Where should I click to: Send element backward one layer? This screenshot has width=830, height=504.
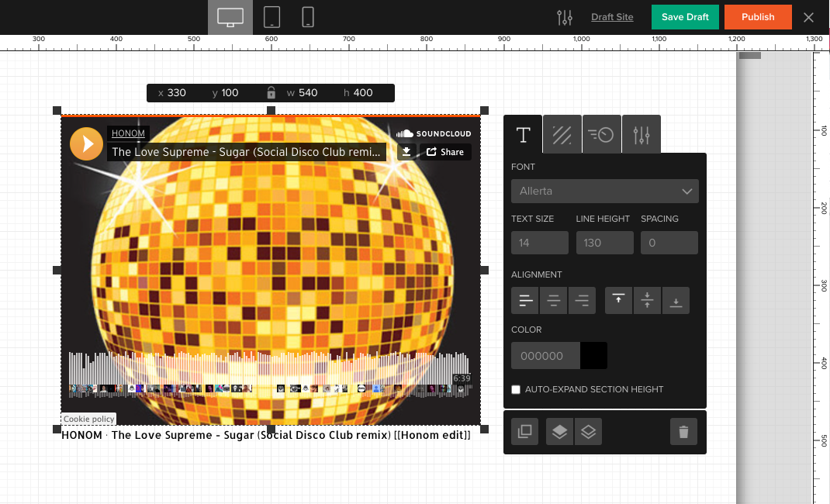(x=589, y=432)
